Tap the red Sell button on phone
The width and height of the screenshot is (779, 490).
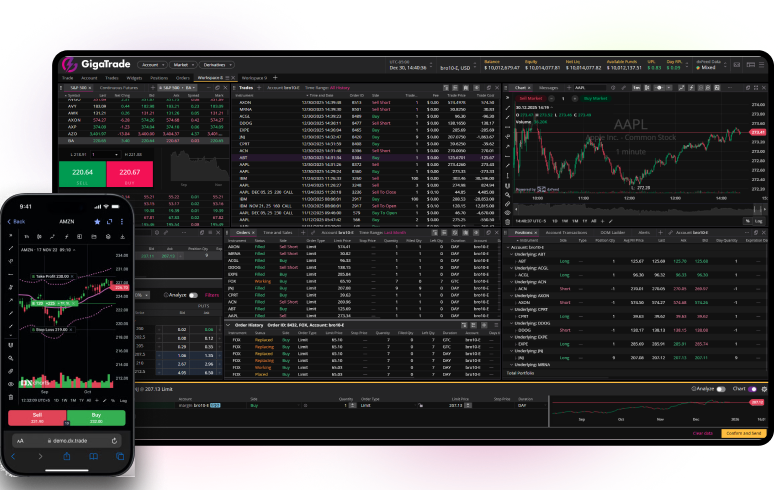(x=37, y=418)
